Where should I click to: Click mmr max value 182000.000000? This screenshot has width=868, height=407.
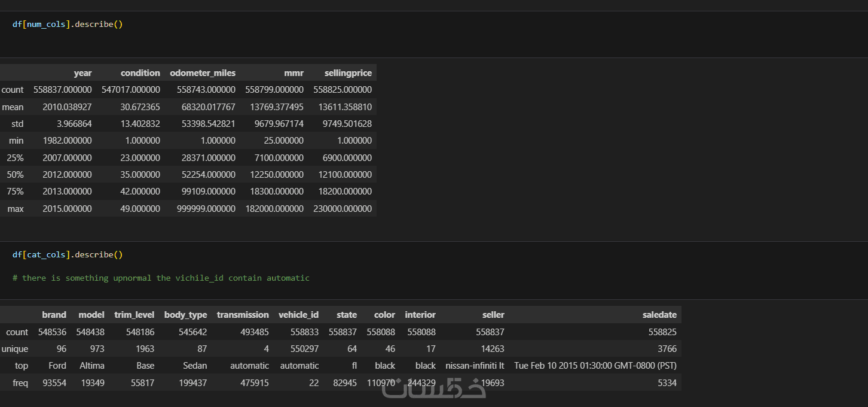(x=274, y=209)
